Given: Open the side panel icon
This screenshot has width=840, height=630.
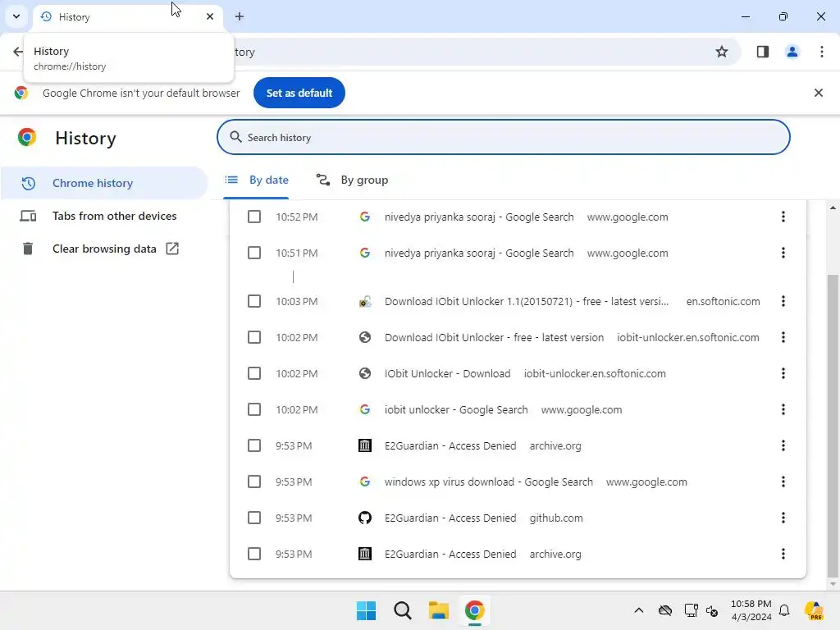Looking at the screenshot, I should click(762, 52).
